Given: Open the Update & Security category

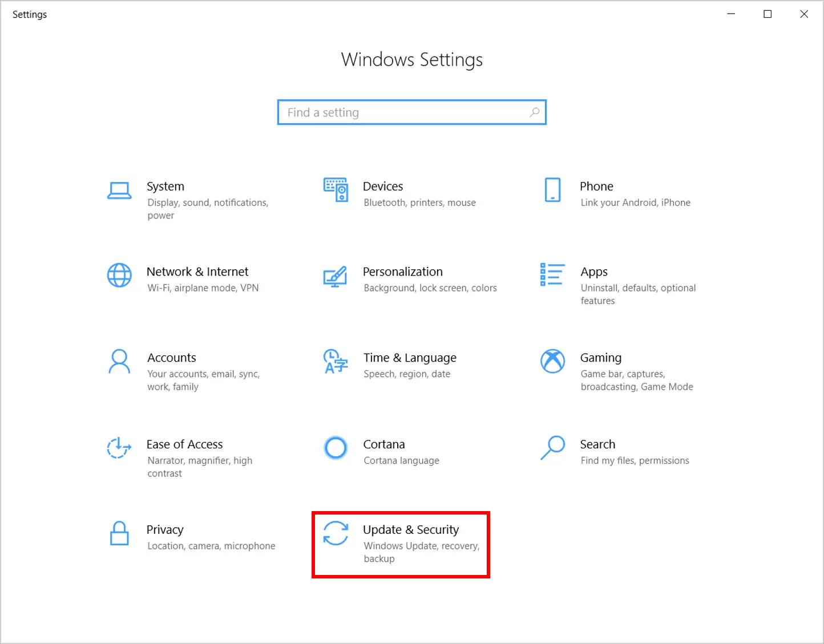Looking at the screenshot, I should 411,530.
